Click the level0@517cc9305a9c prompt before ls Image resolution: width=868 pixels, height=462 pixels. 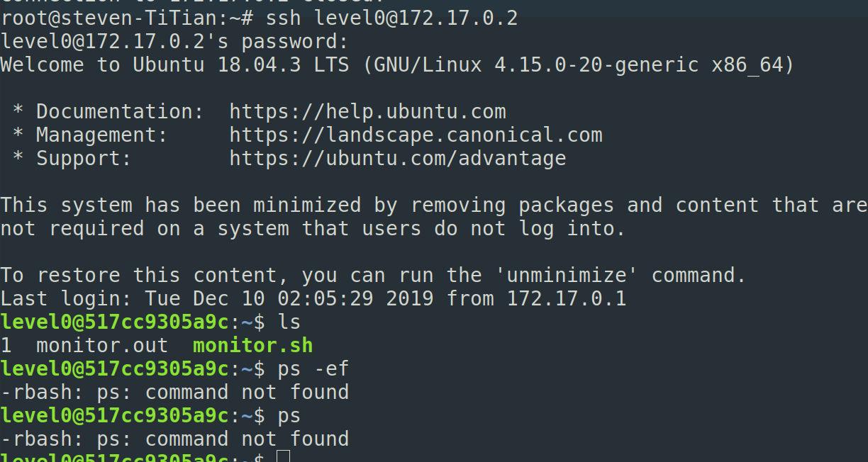click(114, 322)
